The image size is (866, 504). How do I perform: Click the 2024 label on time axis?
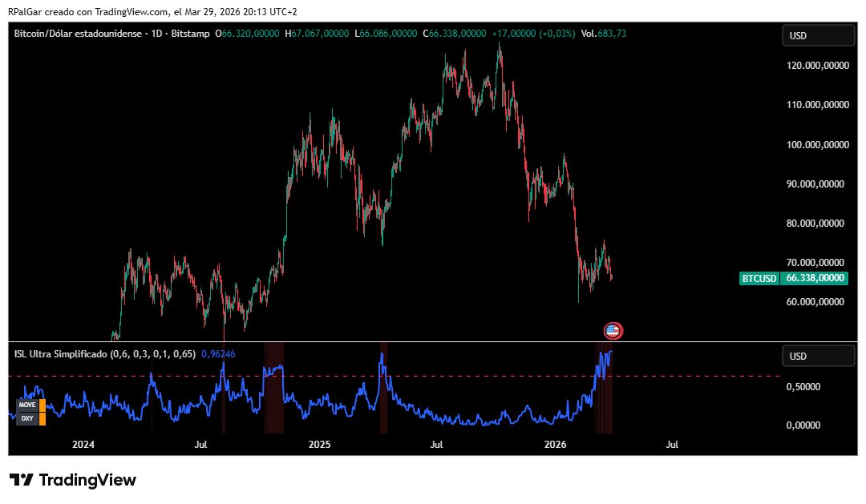(83, 445)
